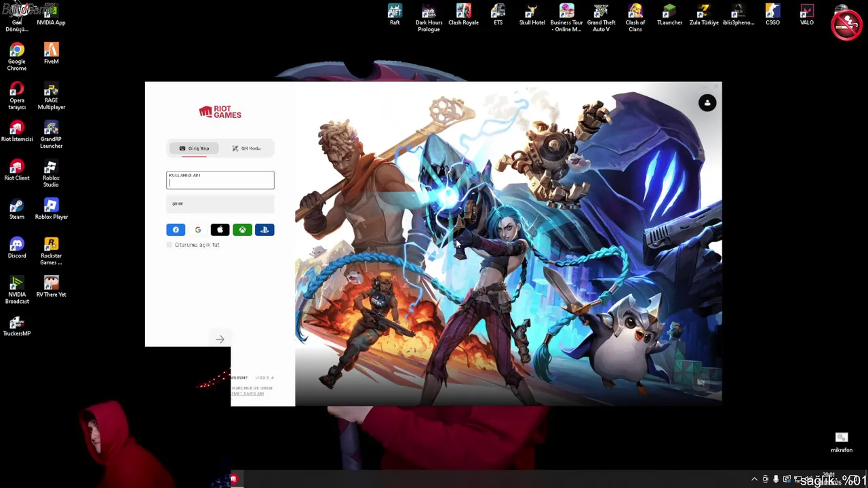This screenshot has height=488, width=868.
Task: Open Riot Client desktop shortcut
Action: click(x=17, y=170)
